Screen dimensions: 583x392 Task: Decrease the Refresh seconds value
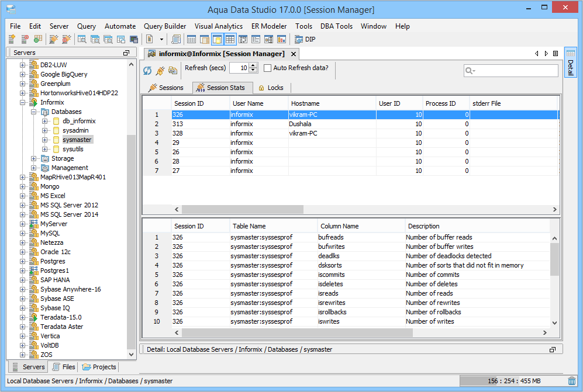[253, 70]
